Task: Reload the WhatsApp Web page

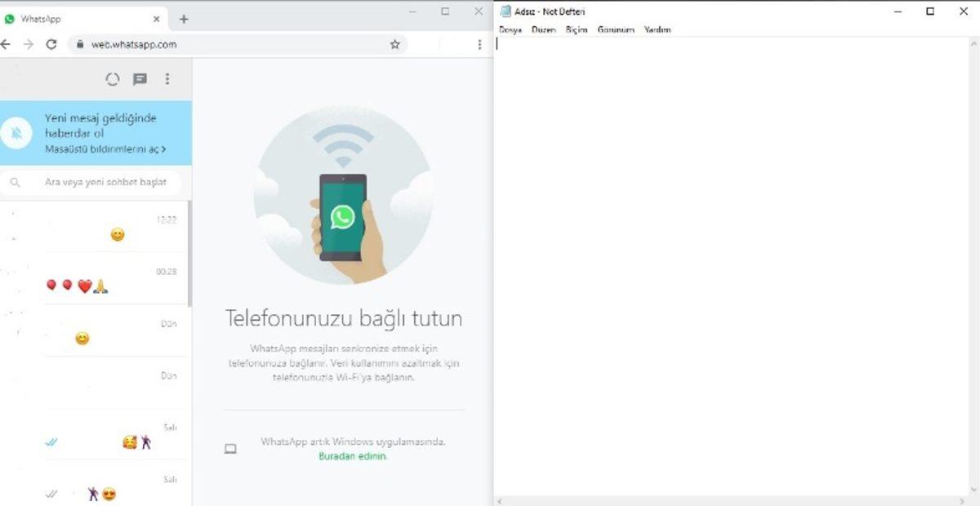Action: coord(51,44)
